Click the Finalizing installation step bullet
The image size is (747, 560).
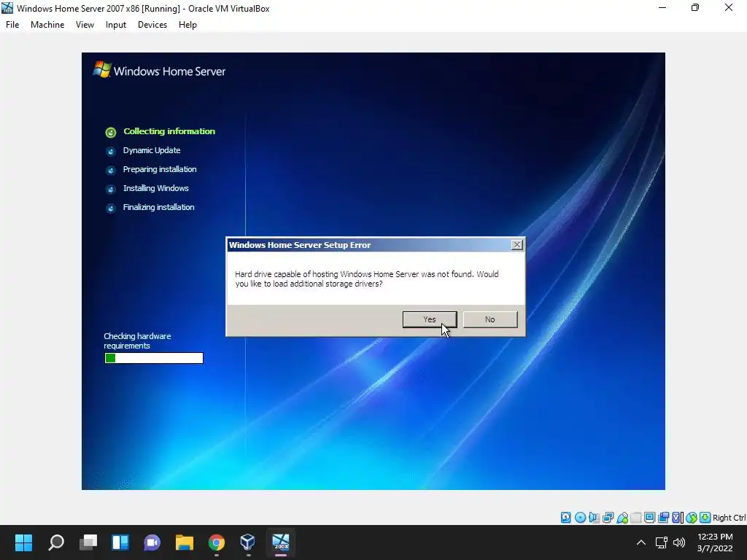coord(111,209)
